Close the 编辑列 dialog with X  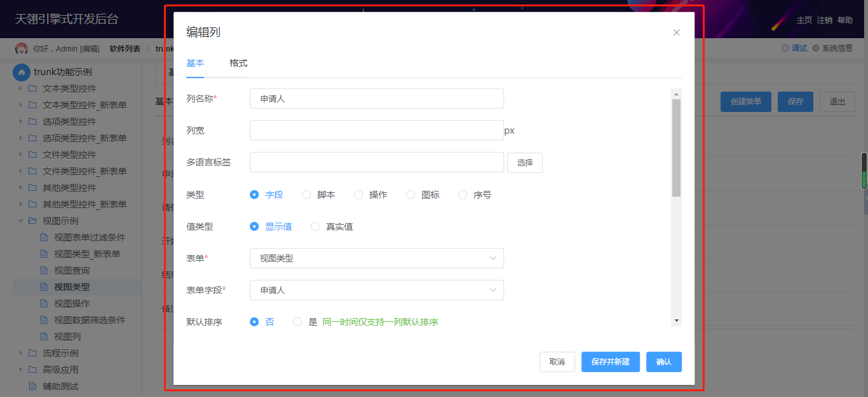click(676, 32)
